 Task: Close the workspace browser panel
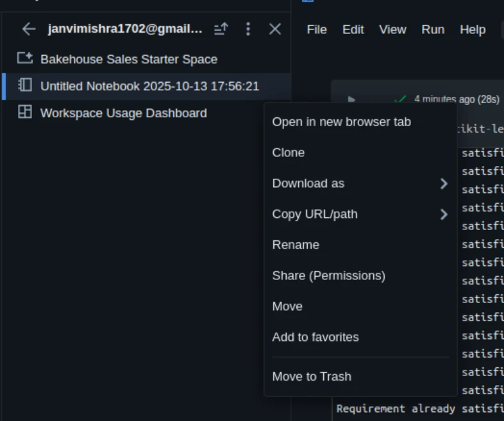275,29
